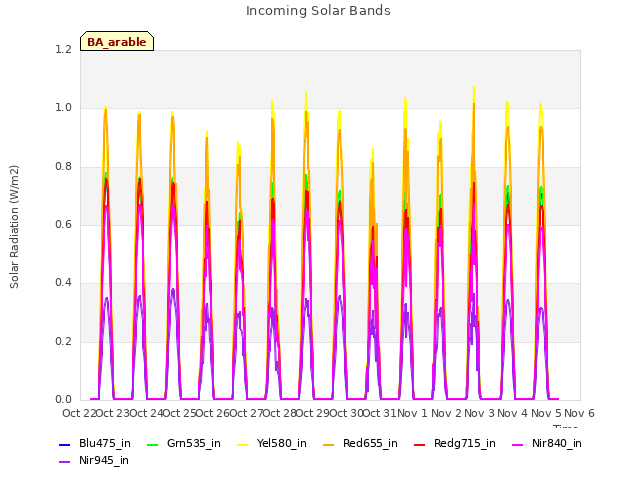640x480 pixels.
Task: Select the Grn535_in legend entry
Action: pos(184,443)
